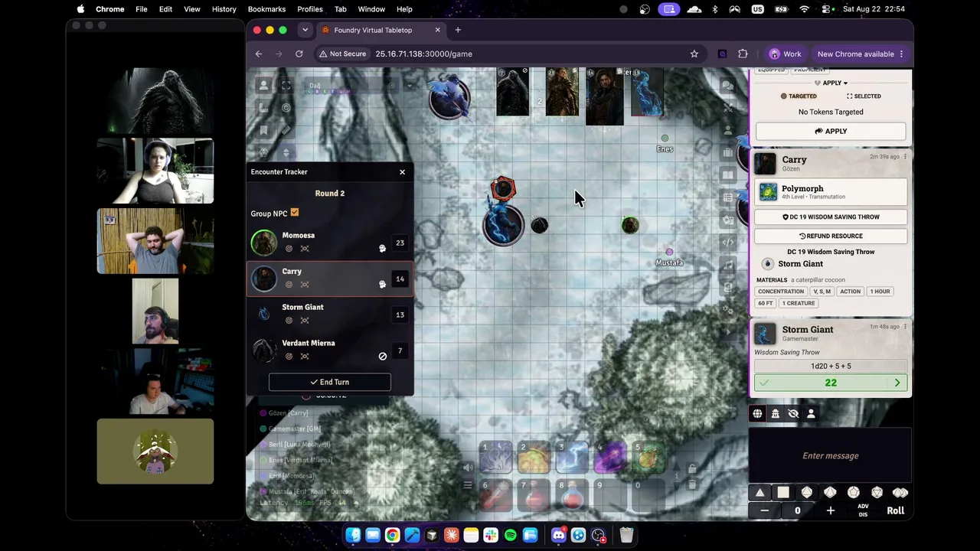Set chat roll mode to private GM
The height and width of the screenshot is (551, 980).
(x=775, y=414)
